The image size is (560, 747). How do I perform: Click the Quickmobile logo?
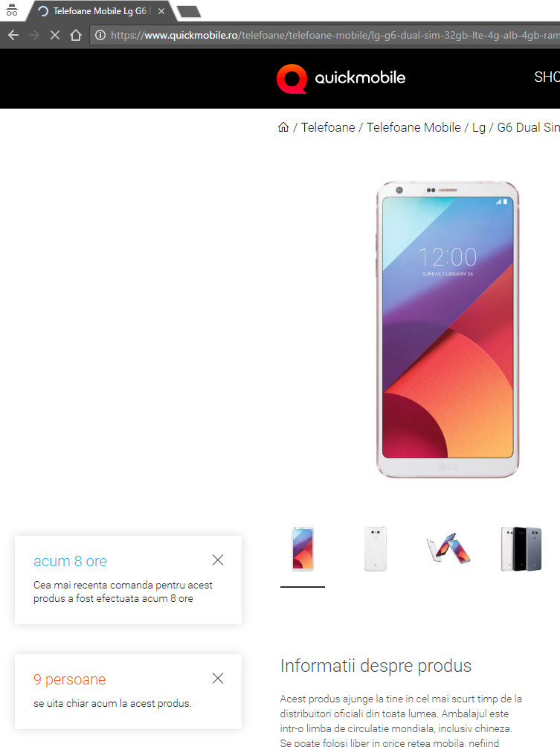point(341,78)
